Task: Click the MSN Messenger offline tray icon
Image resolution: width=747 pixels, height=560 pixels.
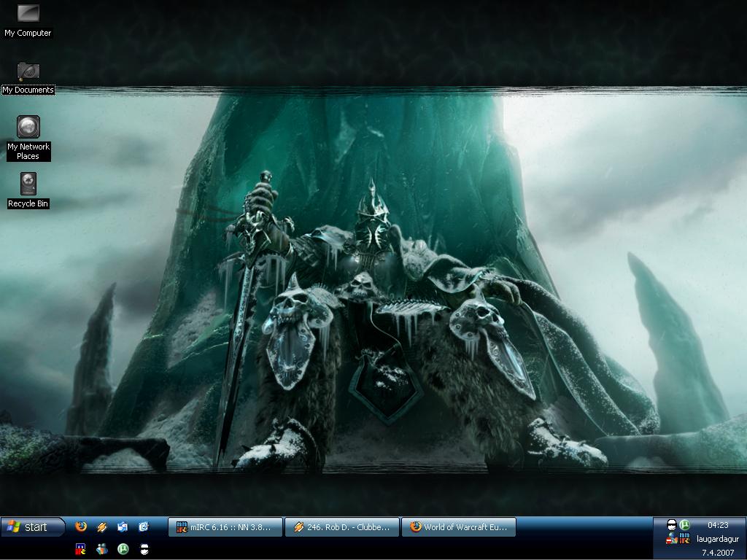Action: 672,539
